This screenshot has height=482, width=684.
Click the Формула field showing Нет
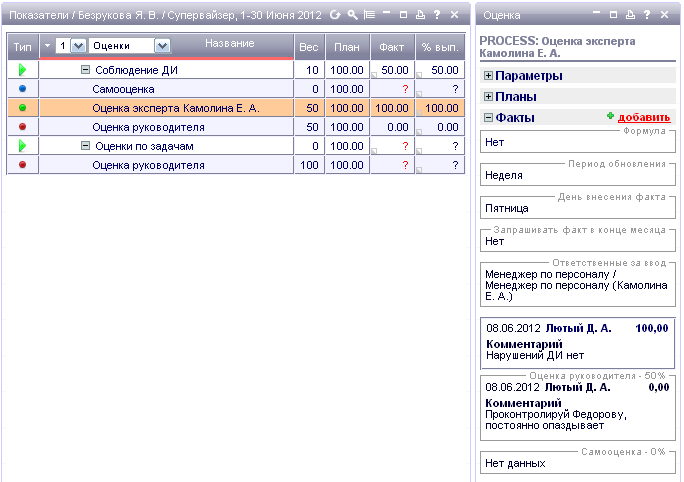pos(578,142)
